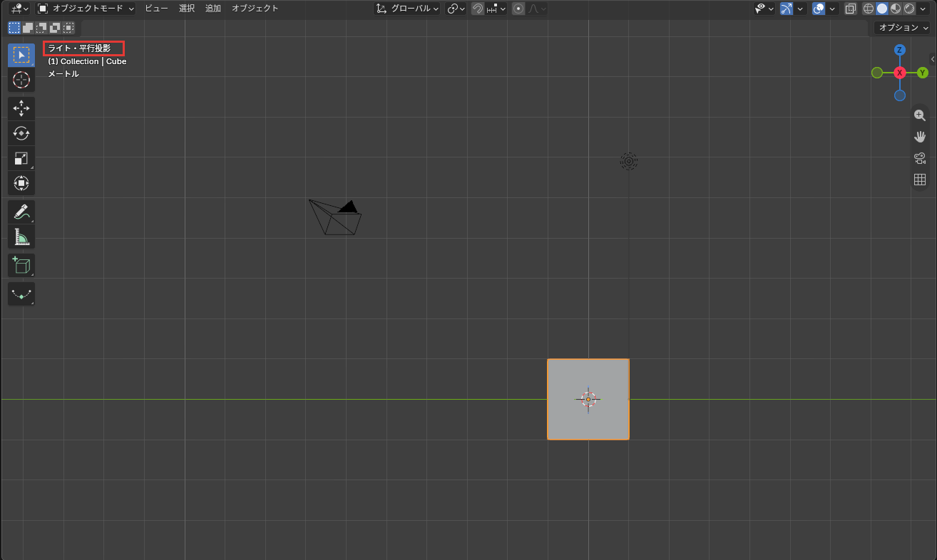Open the shading options dropdown arrow
Screen dimensions: 937x560
[x=924, y=9]
